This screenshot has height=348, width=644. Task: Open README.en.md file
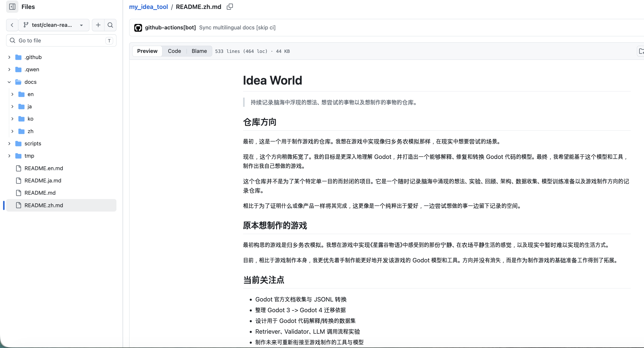(44, 168)
